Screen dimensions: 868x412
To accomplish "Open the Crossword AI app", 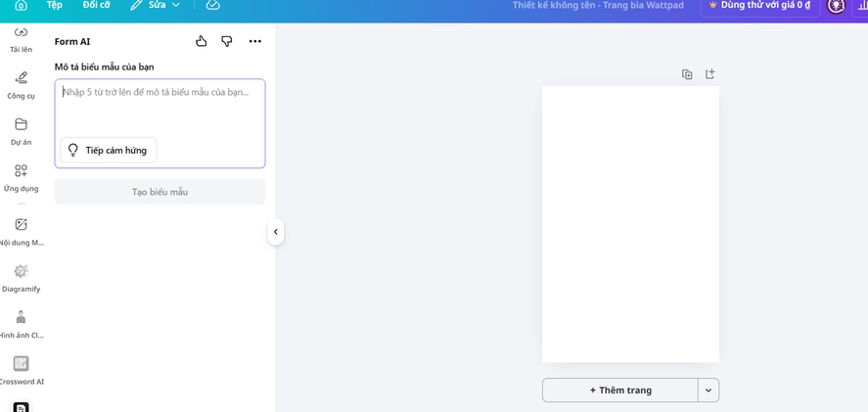I will point(21,372).
